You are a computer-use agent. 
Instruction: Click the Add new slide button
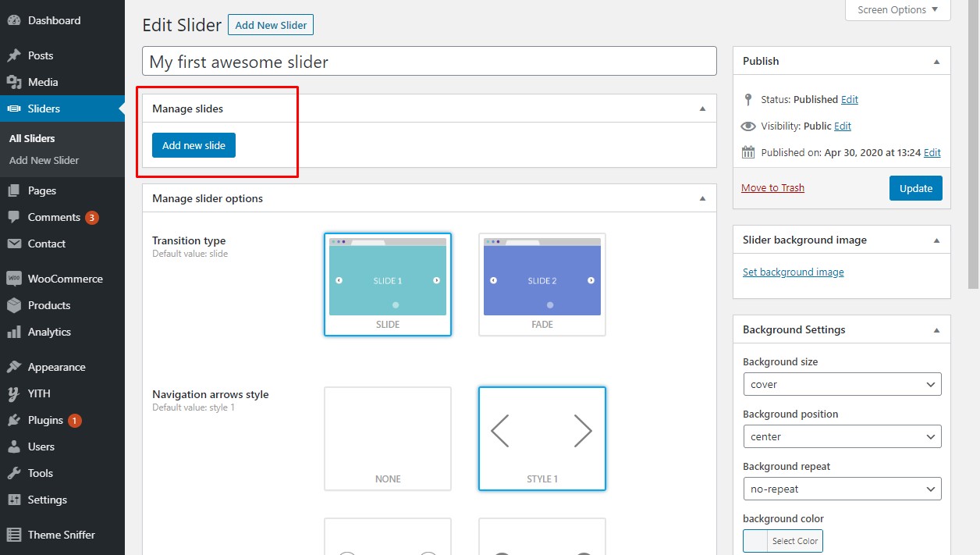tap(194, 145)
